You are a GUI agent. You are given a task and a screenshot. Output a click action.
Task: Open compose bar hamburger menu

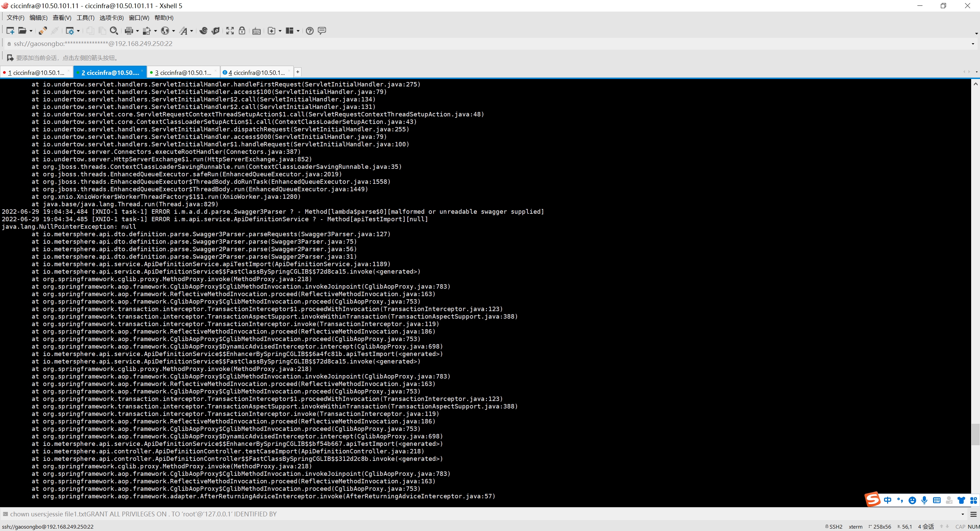tap(974, 514)
